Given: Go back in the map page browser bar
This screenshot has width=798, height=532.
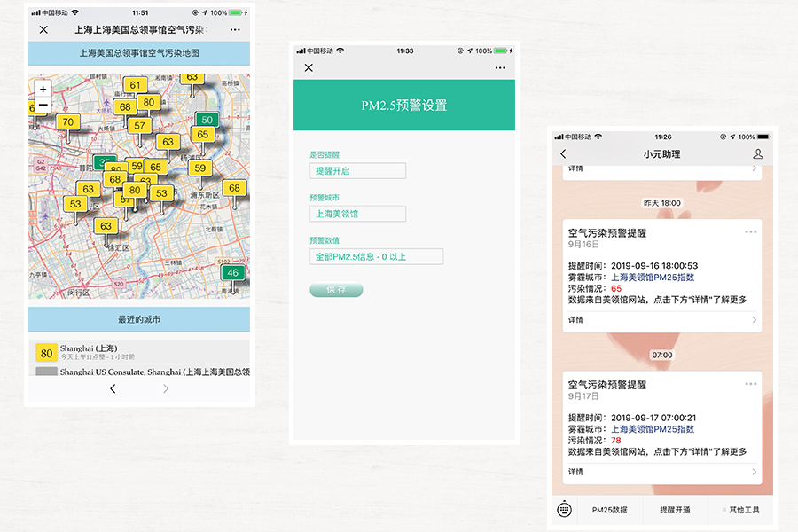Looking at the screenshot, I should (113, 389).
